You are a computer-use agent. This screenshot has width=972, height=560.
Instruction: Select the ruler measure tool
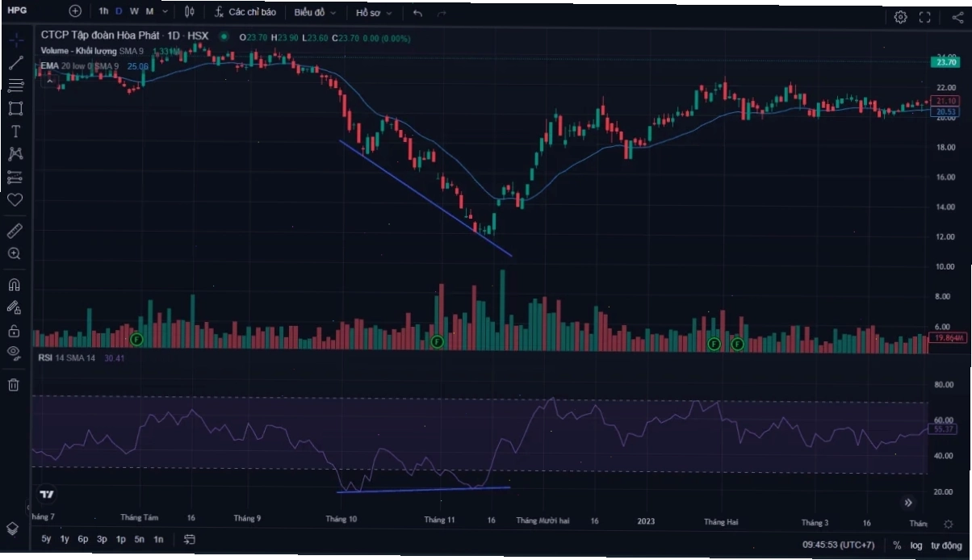[x=15, y=232]
